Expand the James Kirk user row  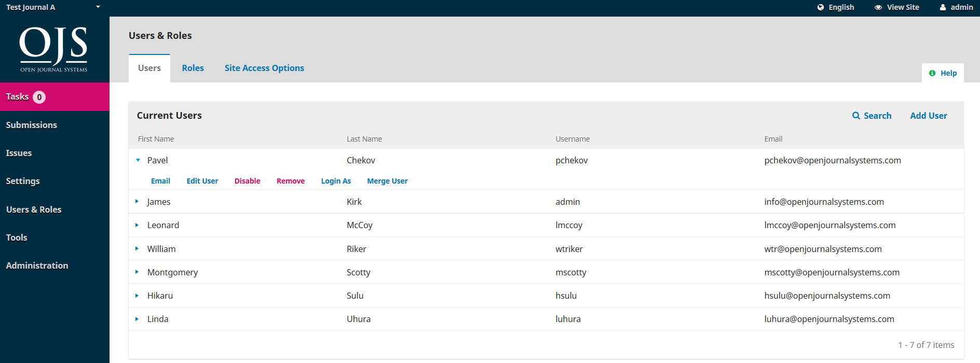point(137,202)
